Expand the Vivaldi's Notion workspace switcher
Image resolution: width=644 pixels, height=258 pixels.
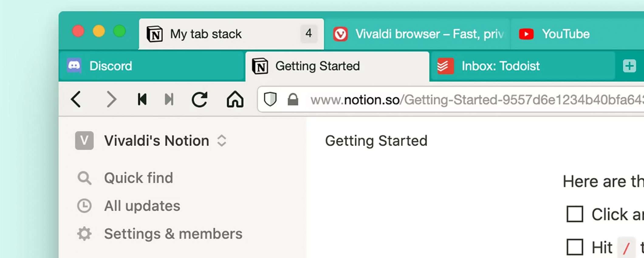point(222,141)
